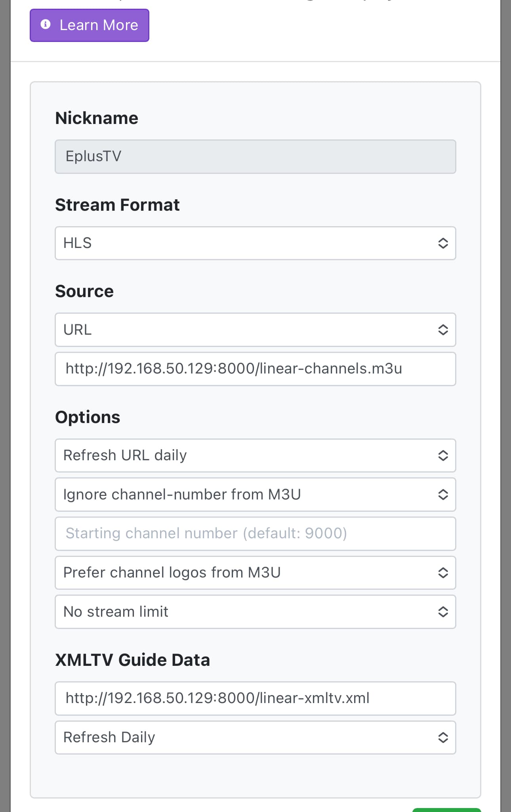Click arrows icon on Ignore channel-number select
The width and height of the screenshot is (511, 812).
pos(443,495)
